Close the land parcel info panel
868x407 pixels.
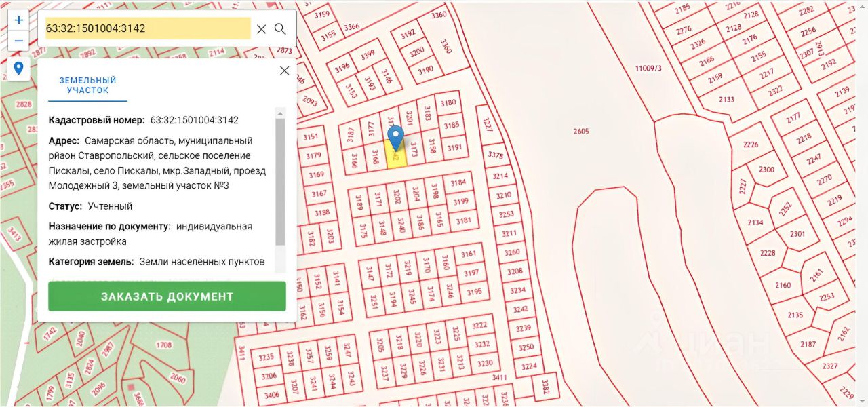[x=284, y=71]
